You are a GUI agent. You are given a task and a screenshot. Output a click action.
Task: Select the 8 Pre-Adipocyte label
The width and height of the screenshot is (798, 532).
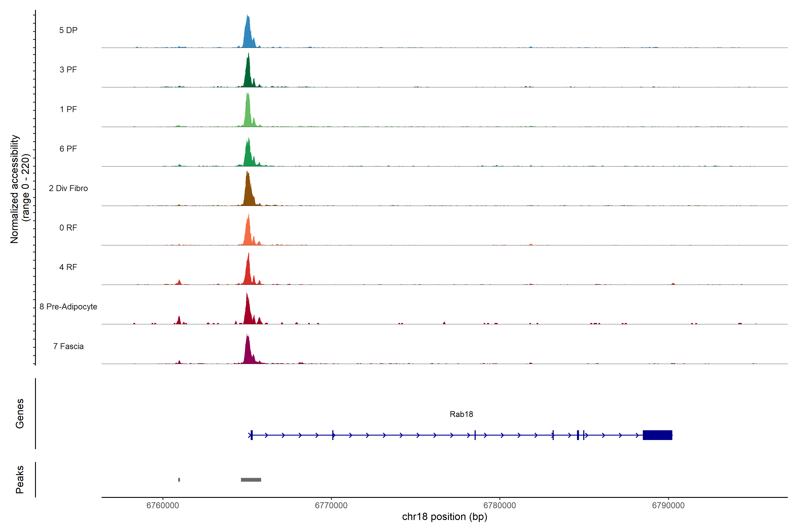[x=68, y=307]
